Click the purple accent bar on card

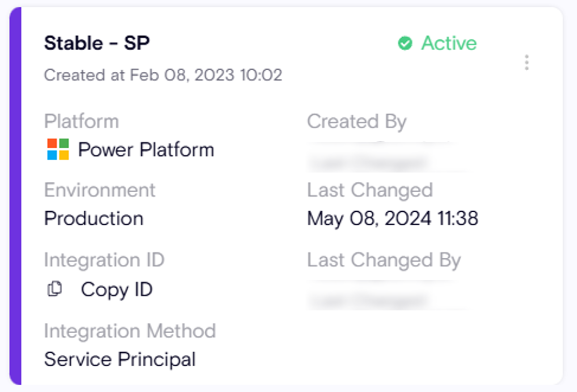[x=15, y=196]
